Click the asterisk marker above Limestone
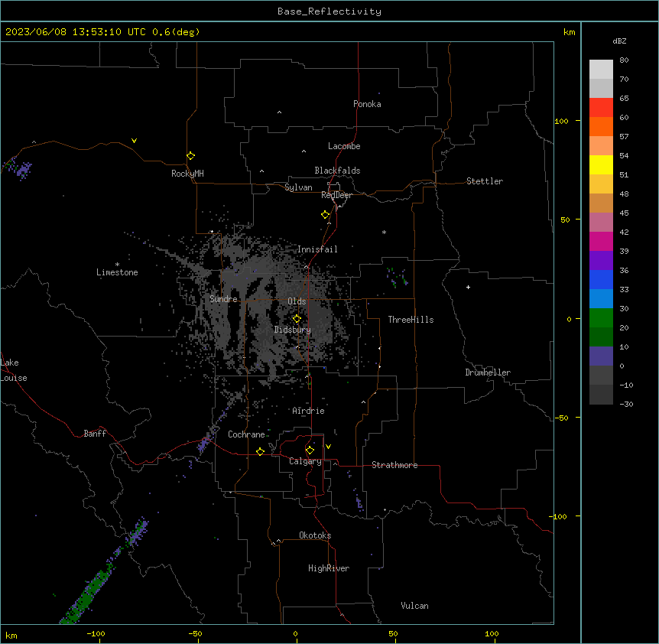659x644 pixels. (117, 265)
